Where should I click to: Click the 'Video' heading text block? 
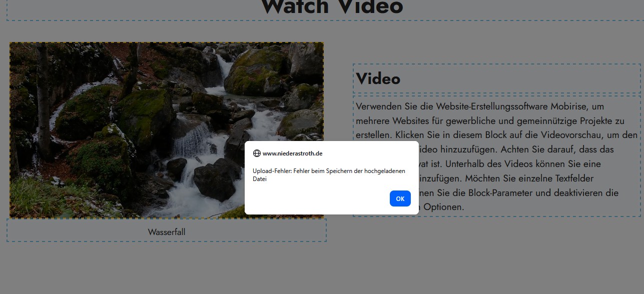(496, 78)
